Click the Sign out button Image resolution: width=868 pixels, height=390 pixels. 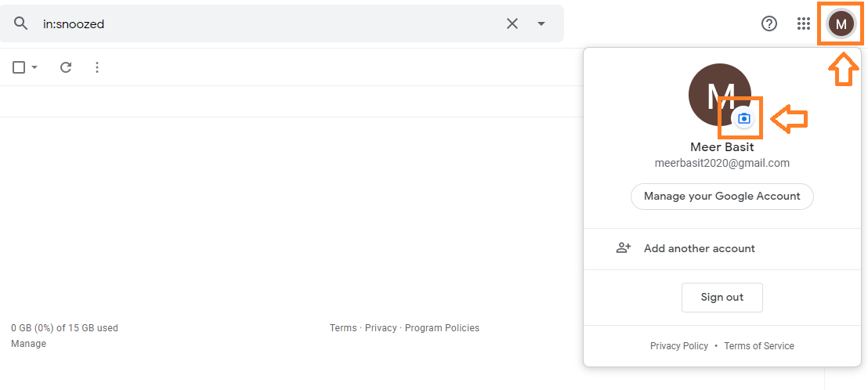pos(722,298)
